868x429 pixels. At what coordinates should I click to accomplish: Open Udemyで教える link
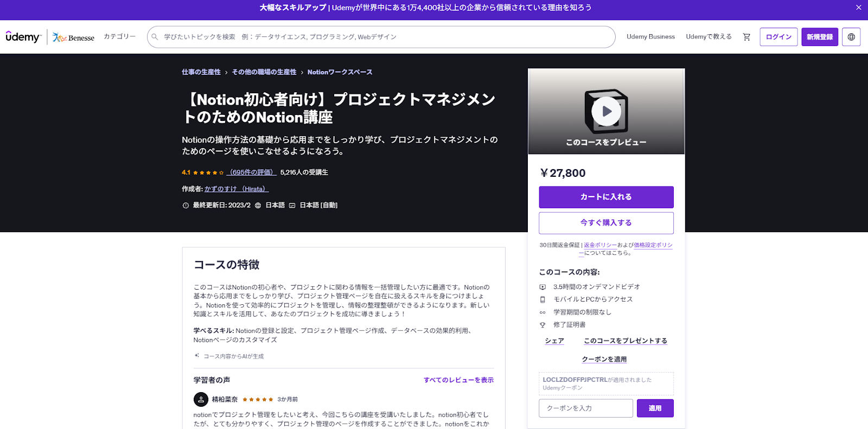click(709, 37)
